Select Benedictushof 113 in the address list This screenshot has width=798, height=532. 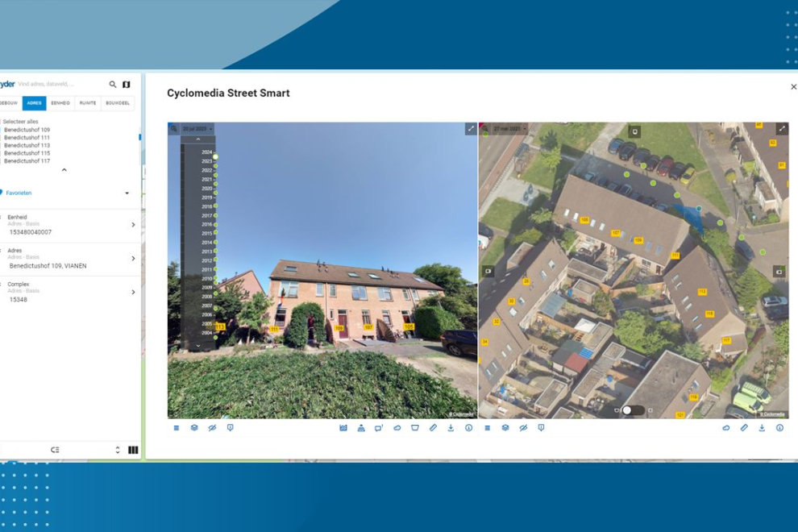pyautogui.click(x=27, y=146)
